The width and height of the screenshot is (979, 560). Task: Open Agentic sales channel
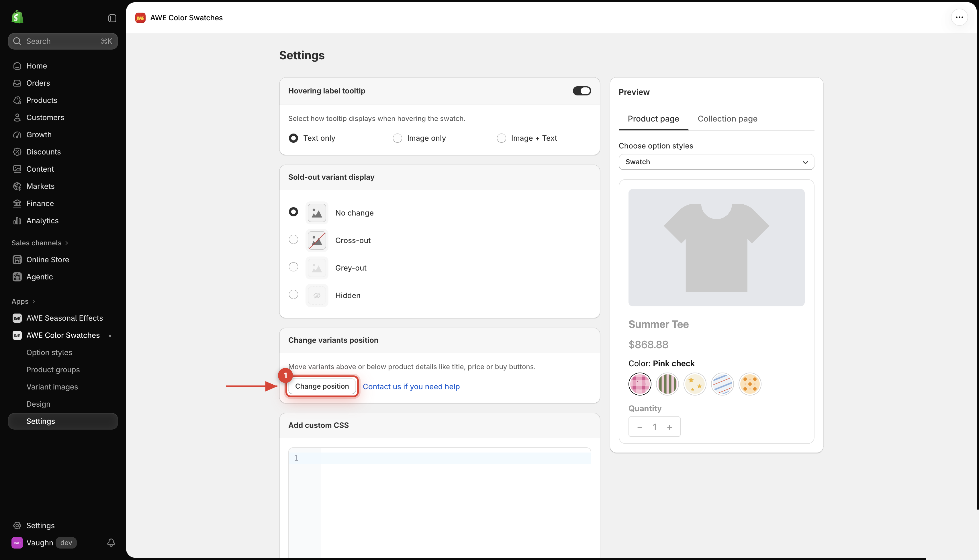point(63,277)
